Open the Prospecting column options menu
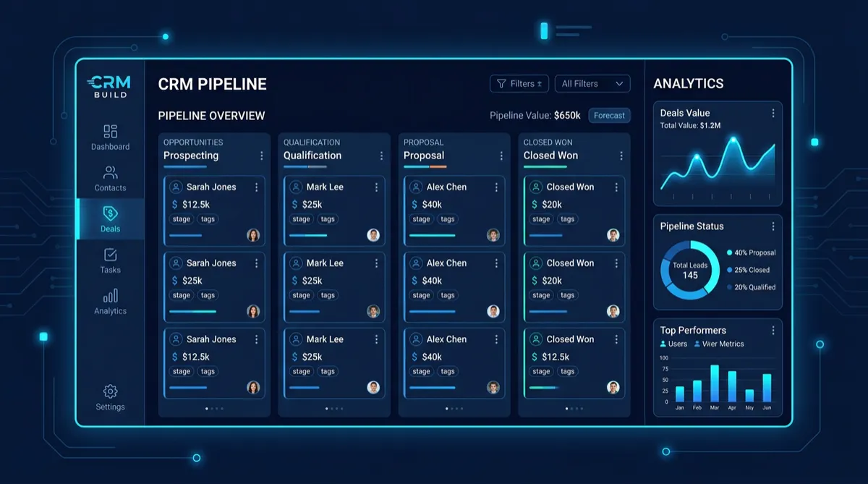 261,156
